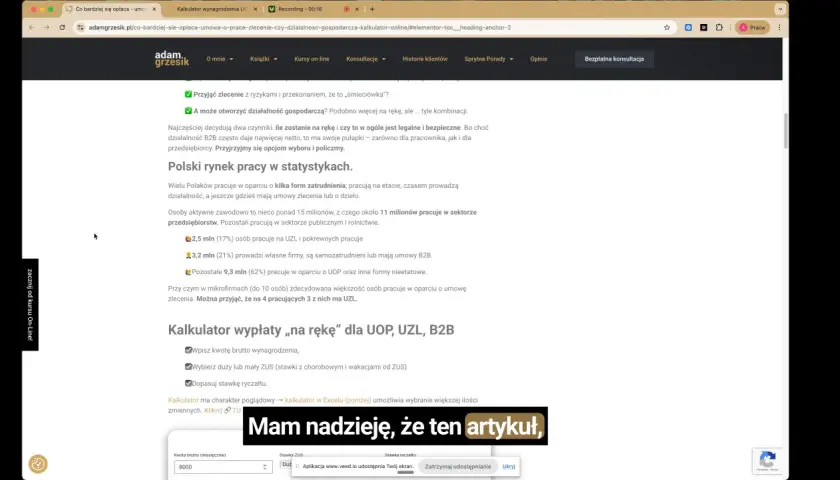Click the reCAPTCHA badge
The height and width of the screenshot is (480, 840).
(x=767, y=461)
